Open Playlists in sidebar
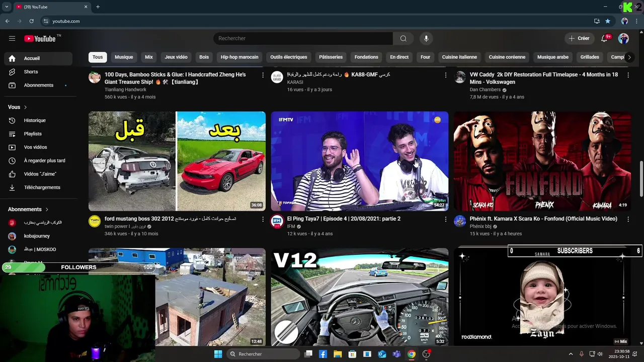Viewport: 644px width, 362px height. pos(38,134)
